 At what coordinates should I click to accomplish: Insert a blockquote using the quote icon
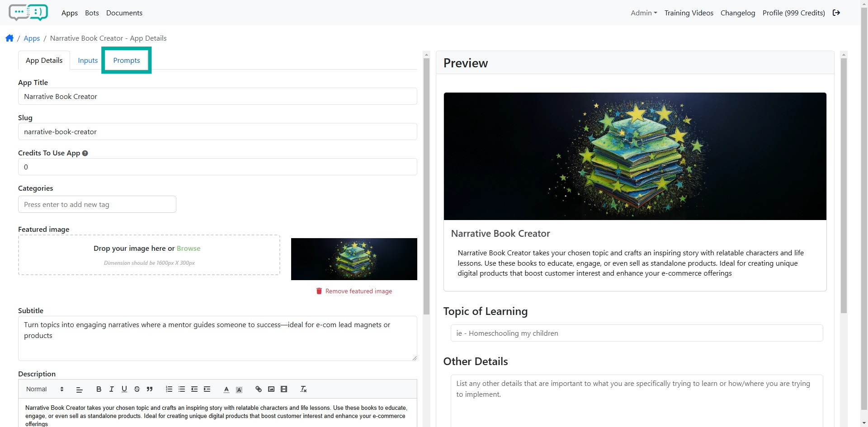coord(150,389)
